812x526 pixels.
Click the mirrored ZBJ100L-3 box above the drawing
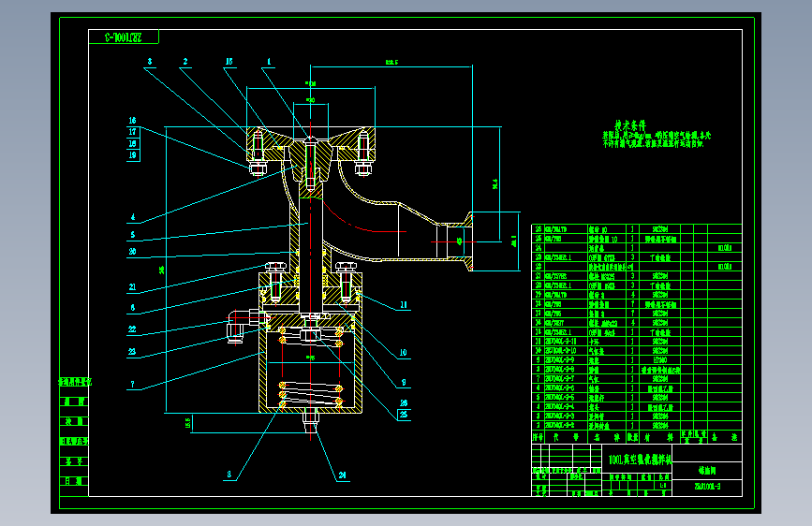point(124,37)
